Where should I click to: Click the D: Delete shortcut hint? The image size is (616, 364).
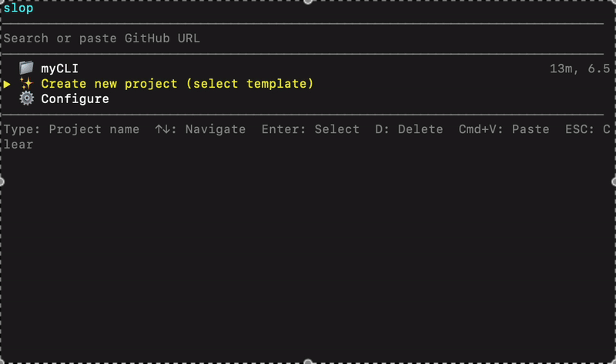coord(409,129)
